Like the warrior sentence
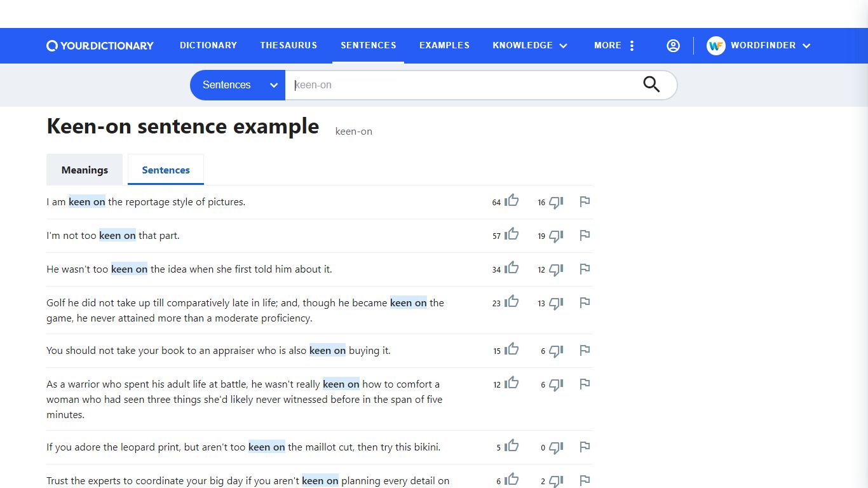The image size is (868, 488). [512, 383]
